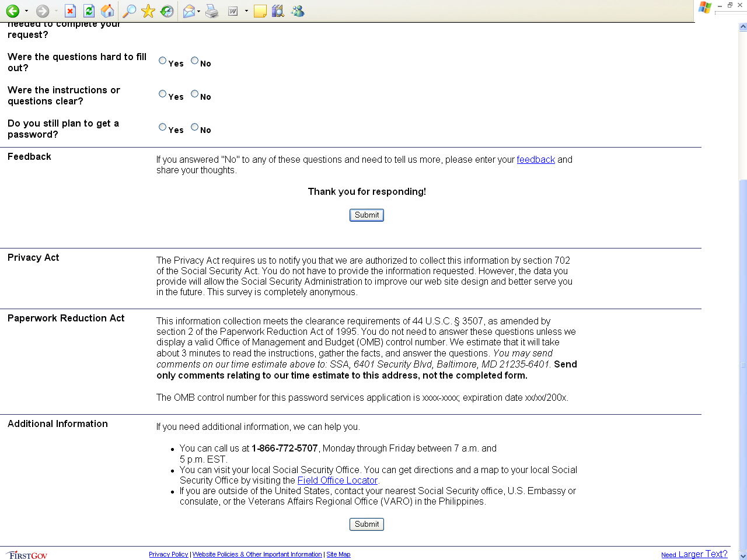
Task: Open Search with the magnifying glass icon
Action: (130, 11)
